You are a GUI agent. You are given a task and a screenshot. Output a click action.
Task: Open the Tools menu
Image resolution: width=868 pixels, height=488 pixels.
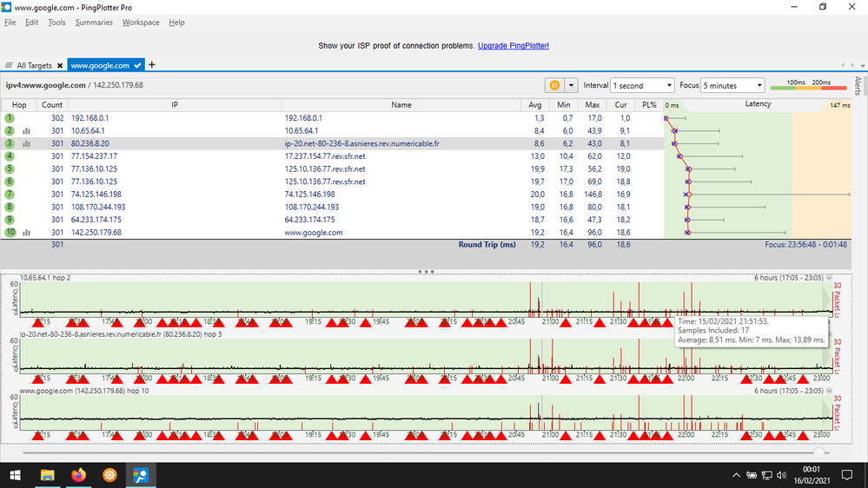pos(56,22)
